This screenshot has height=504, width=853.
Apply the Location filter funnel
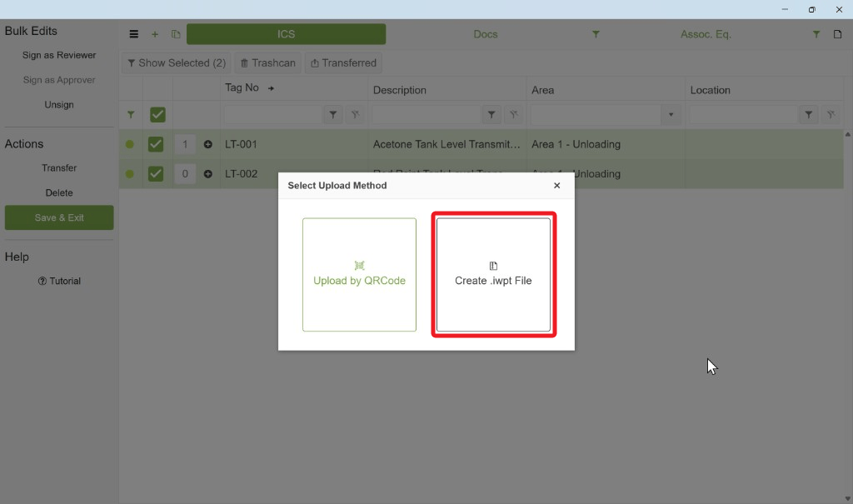click(808, 115)
